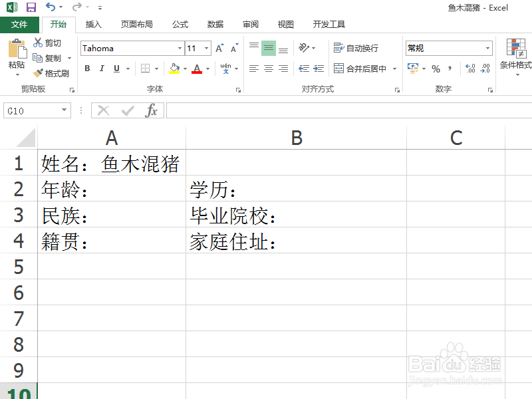Switch to 开发工具 Developer tab

[329, 25]
